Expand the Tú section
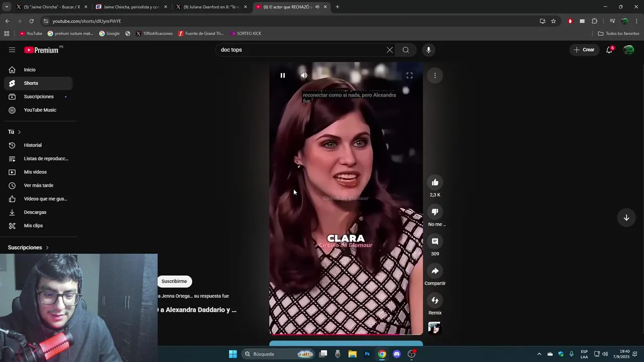The height and width of the screenshot is (362, 644). point(15,132)
